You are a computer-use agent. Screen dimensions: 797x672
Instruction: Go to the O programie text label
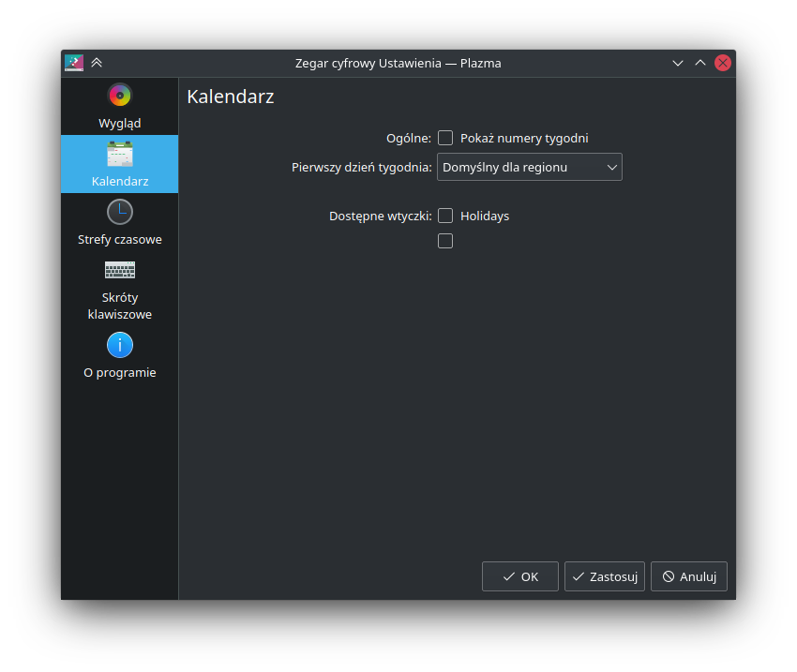pos(119,372)
